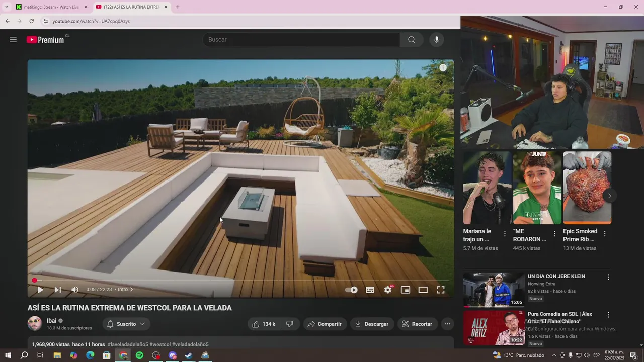Click the Compartir share button
The width and height of the screenshot is (644, 362).
point(325,324)
